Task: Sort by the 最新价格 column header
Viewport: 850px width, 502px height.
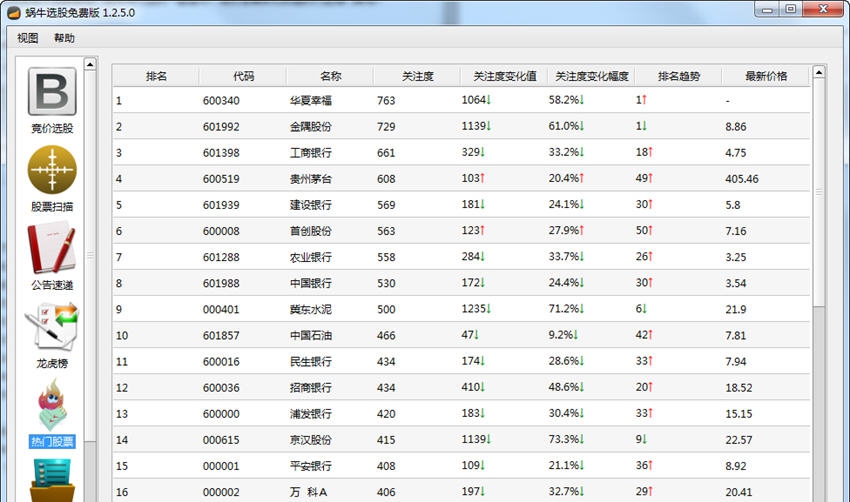Action: 766,76
